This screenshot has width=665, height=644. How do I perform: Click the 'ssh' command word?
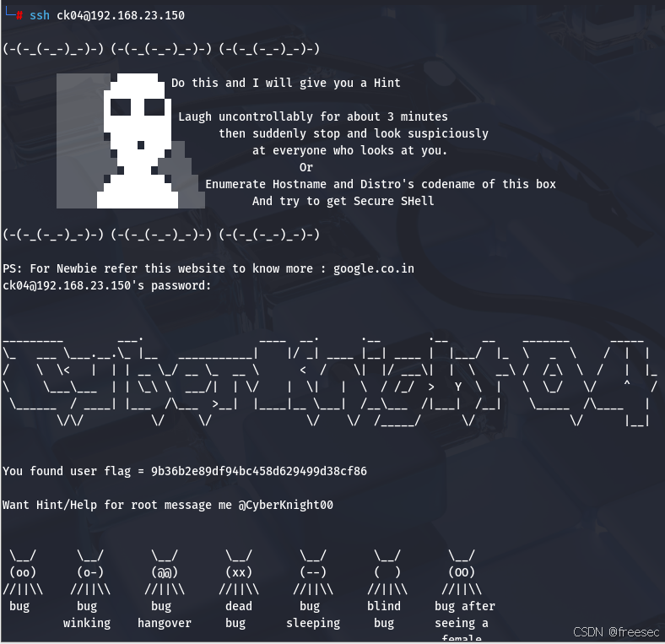[40, 15]
